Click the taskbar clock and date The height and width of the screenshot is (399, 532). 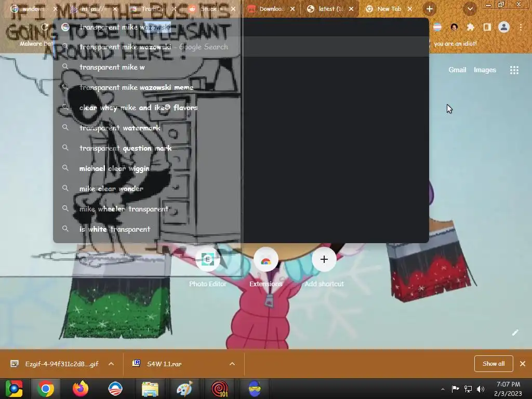pyautogui.click(x=508, y=389)
